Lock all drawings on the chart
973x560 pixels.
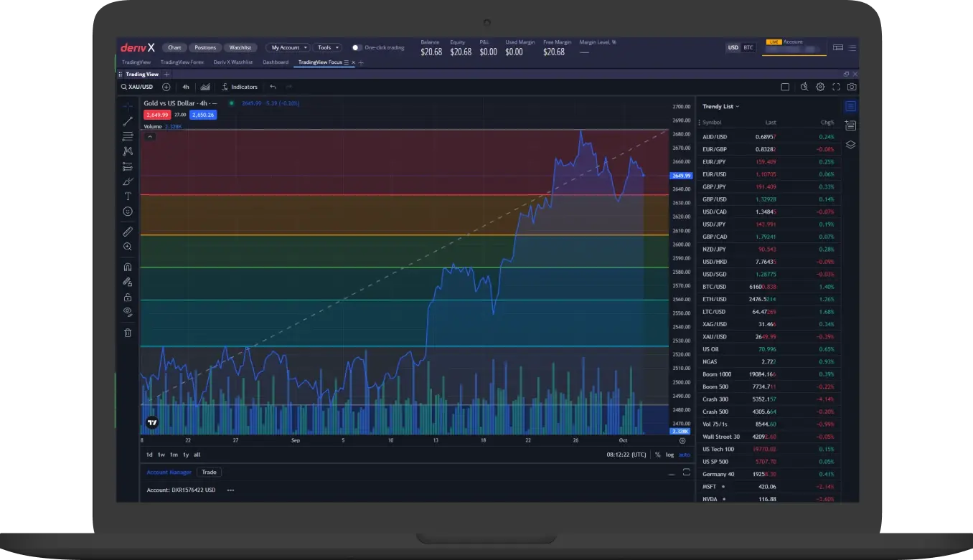coord(128,297)
